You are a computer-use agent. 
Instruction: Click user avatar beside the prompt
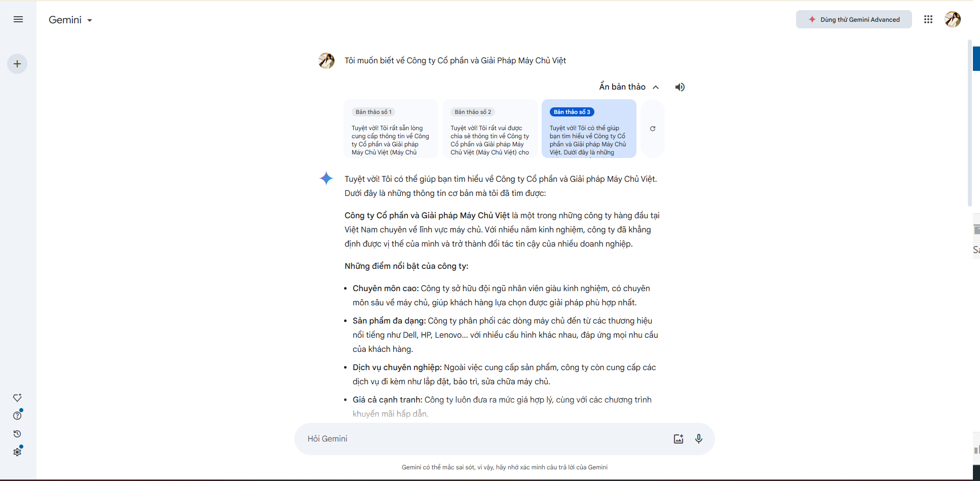tap(326, 61)
